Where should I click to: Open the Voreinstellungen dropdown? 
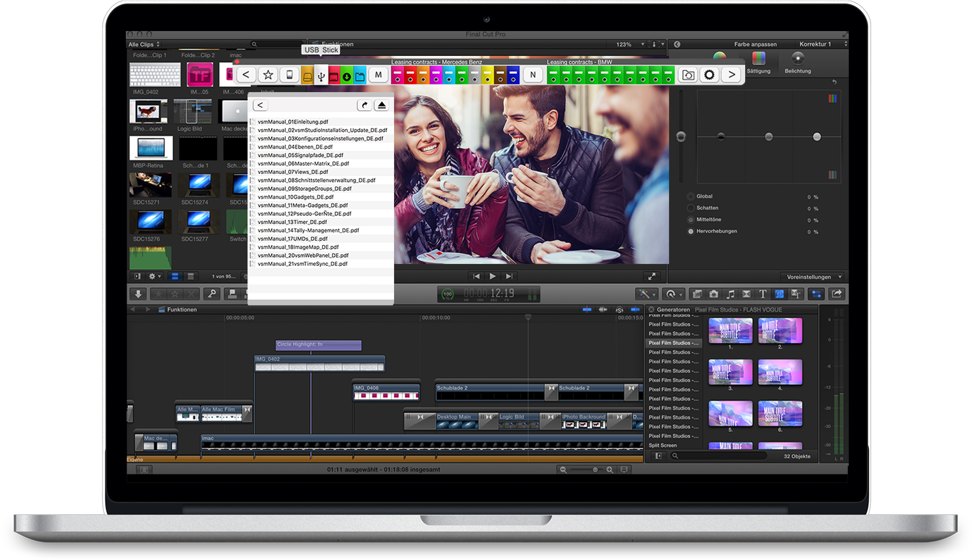click(814, 277)
